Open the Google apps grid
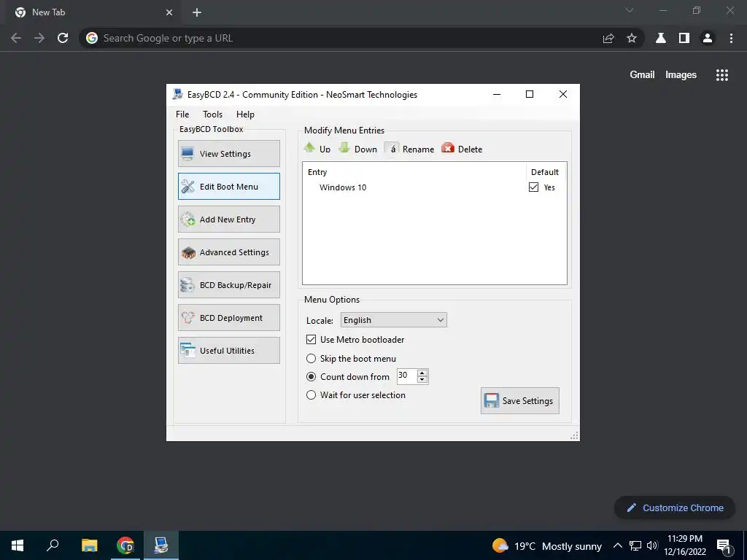 [x=722, y=75]
